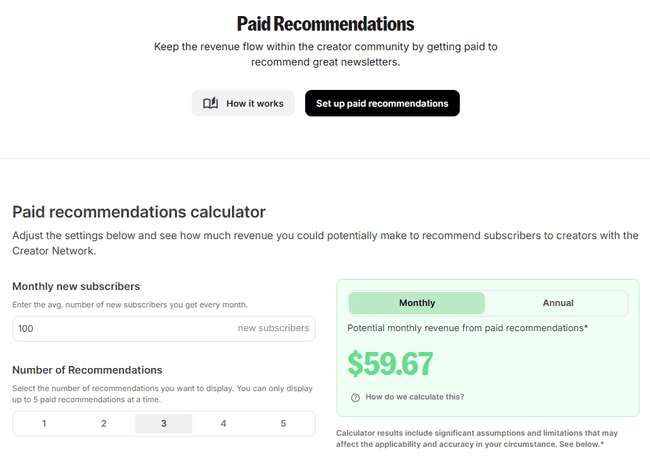Click the question mark help icon
This screenshot has width=650, height=458.
[x=355, y=397]
